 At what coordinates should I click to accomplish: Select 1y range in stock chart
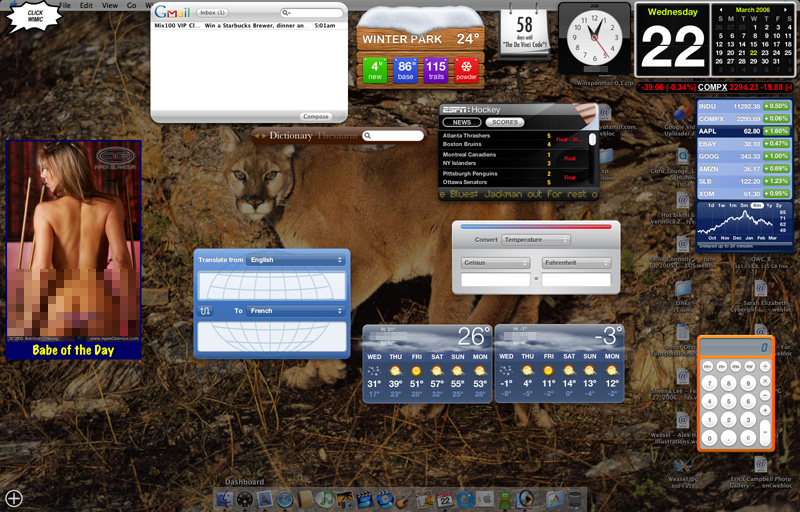tap(769, 206)
